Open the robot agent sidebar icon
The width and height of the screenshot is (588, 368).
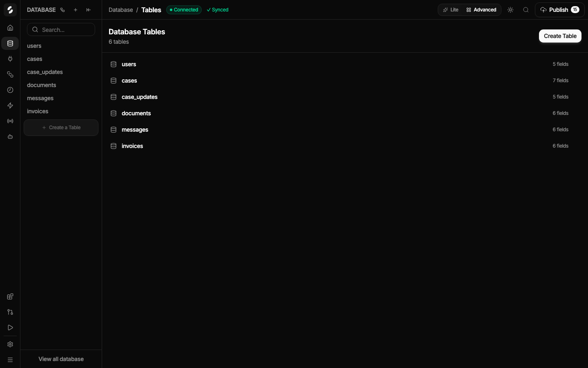[10, 137]
